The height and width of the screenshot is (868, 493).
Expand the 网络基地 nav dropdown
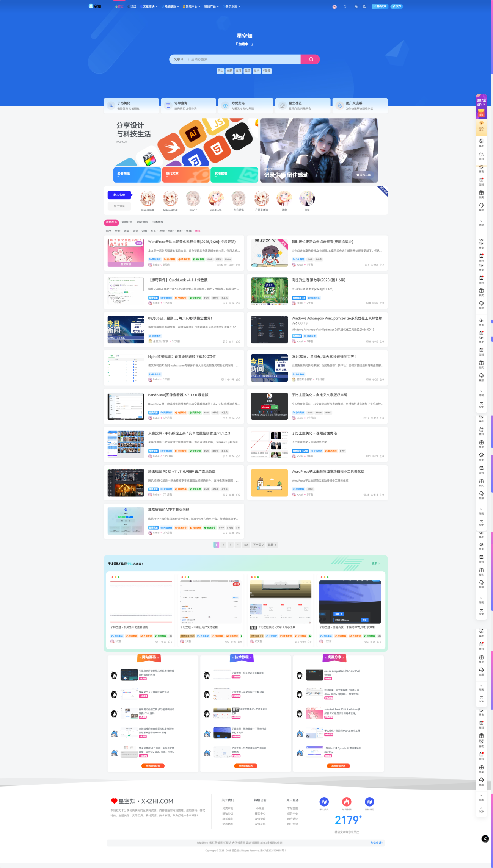(x=170, y=6)
